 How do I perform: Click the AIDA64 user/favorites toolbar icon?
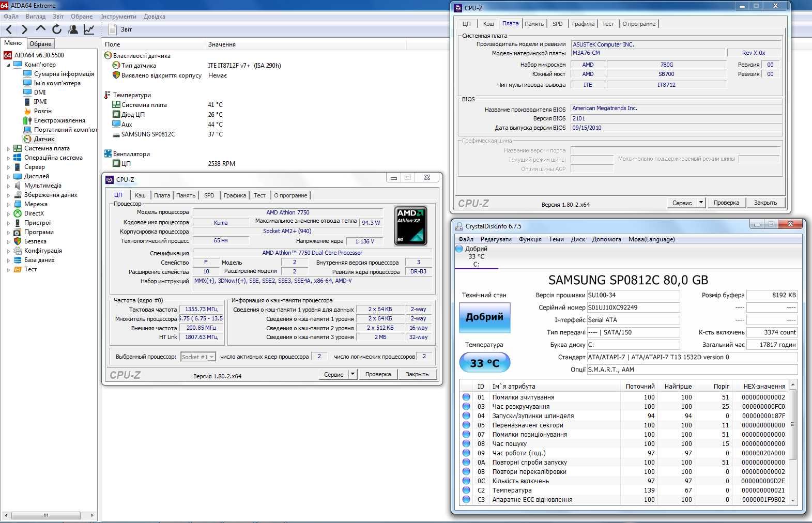73,29
